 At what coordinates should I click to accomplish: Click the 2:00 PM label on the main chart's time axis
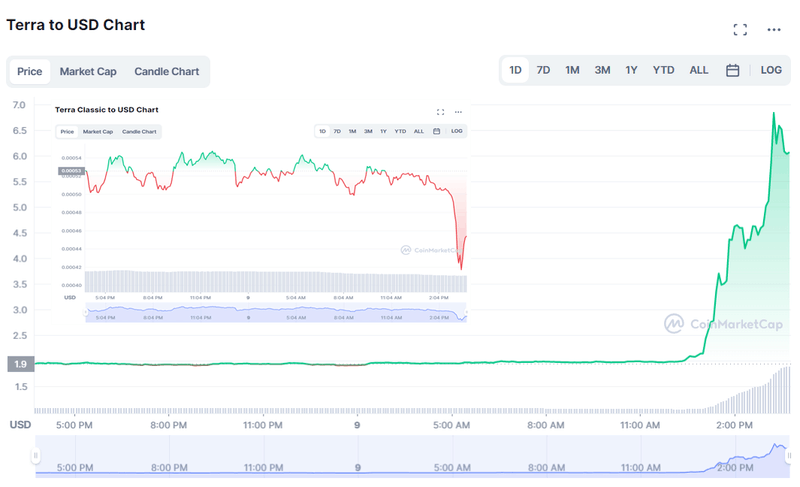734,425
